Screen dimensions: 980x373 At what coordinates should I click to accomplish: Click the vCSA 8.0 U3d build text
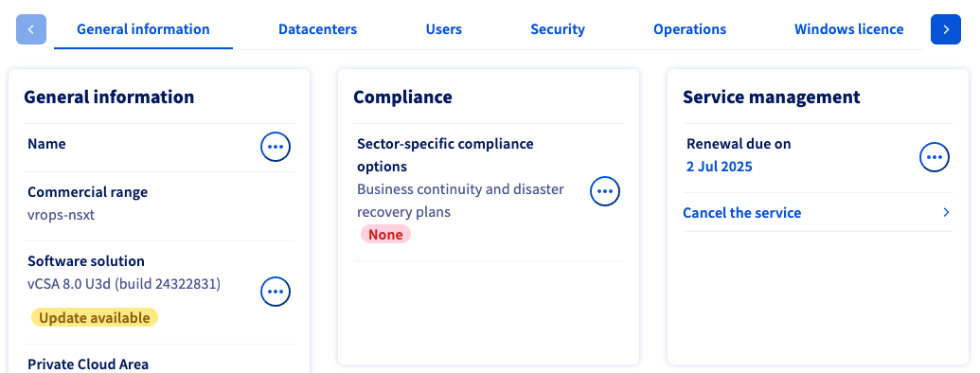pos(124,284)
